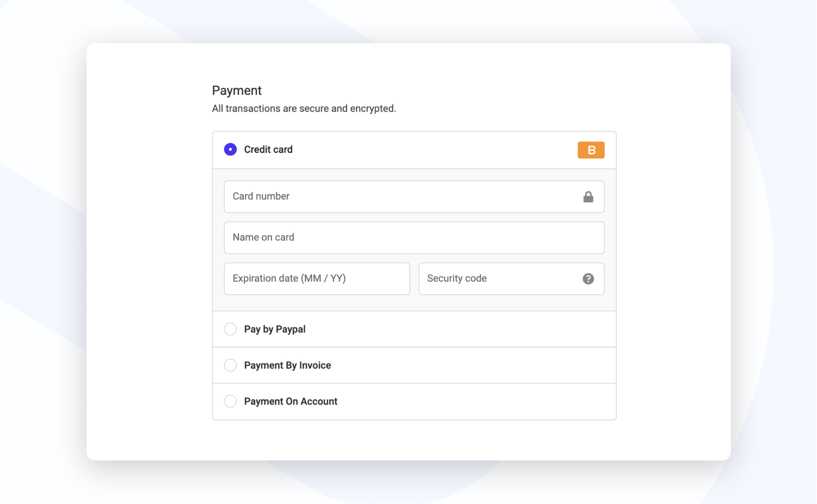Click the Security code input field

(x=511, y=279)
